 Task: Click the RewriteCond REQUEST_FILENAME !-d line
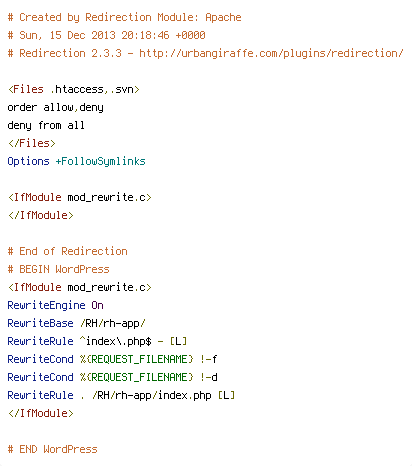click(x=112, y=377)
